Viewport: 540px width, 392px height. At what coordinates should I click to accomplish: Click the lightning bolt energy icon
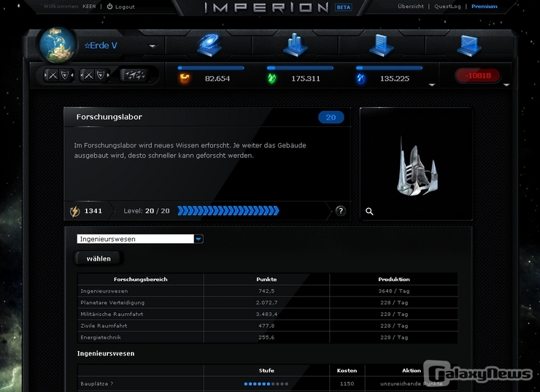tap(74, 211)
